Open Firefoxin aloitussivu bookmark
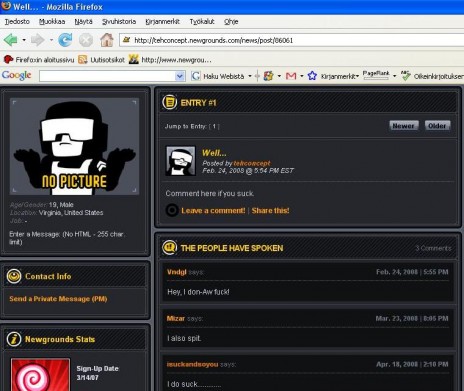This screenshot has height=391, width=464. tap(39, 60)
